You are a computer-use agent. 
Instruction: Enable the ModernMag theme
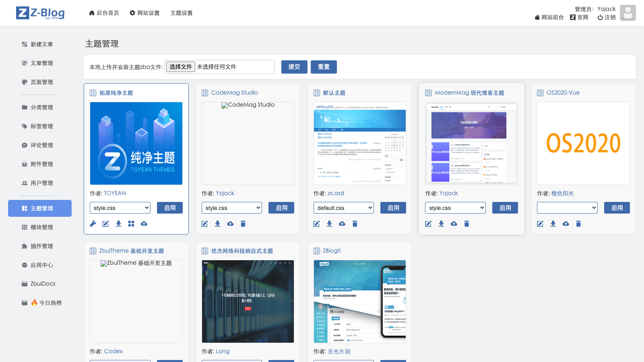coord(505,208)
